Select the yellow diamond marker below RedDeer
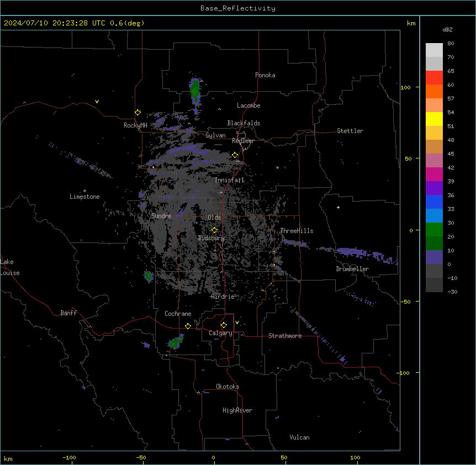The width and height of the screenshot is (476, 465). click(235, 155)
